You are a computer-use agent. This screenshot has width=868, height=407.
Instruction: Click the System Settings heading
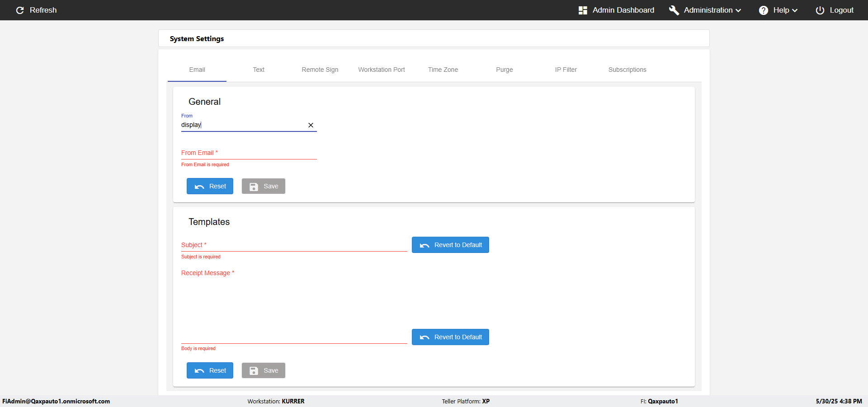click(x=197, y=39)
